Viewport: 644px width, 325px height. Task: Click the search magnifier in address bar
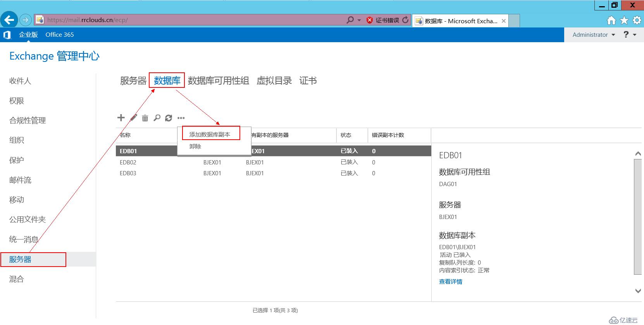[x=350, y=20]
